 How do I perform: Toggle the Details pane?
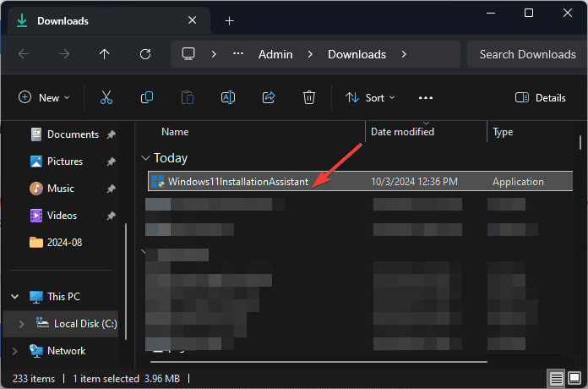[541, 97]
